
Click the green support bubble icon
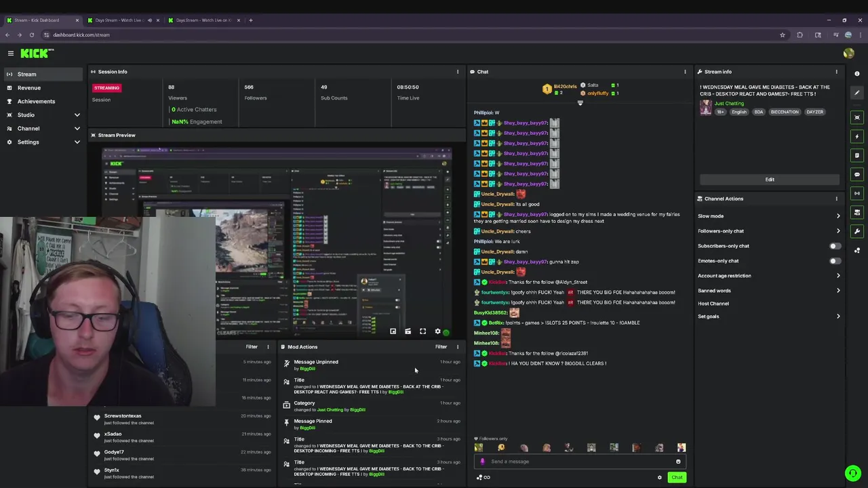click(853, 473)
